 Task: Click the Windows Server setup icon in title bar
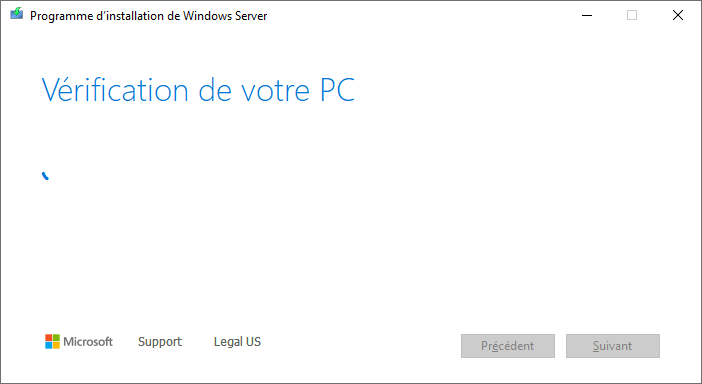tap(17, 13)
